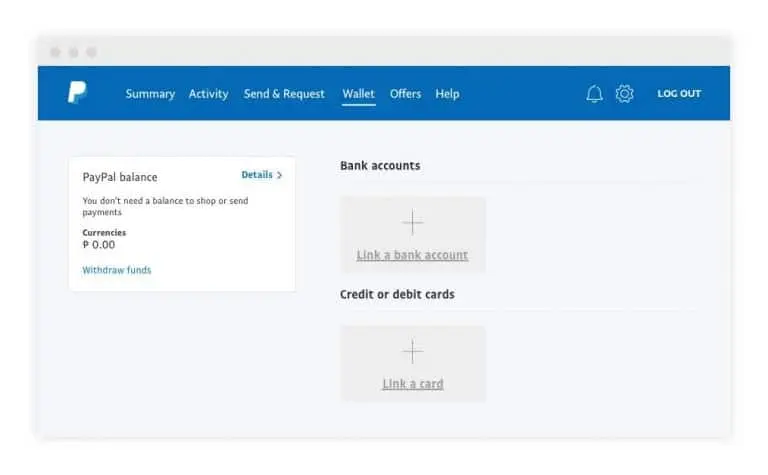Click the Currencies label
The height and width of the screenshot is (475, 768).
point(104,232)
